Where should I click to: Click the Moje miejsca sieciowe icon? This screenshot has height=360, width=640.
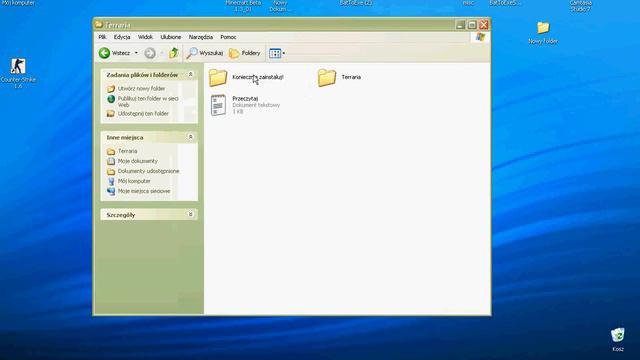pos(111,191)
